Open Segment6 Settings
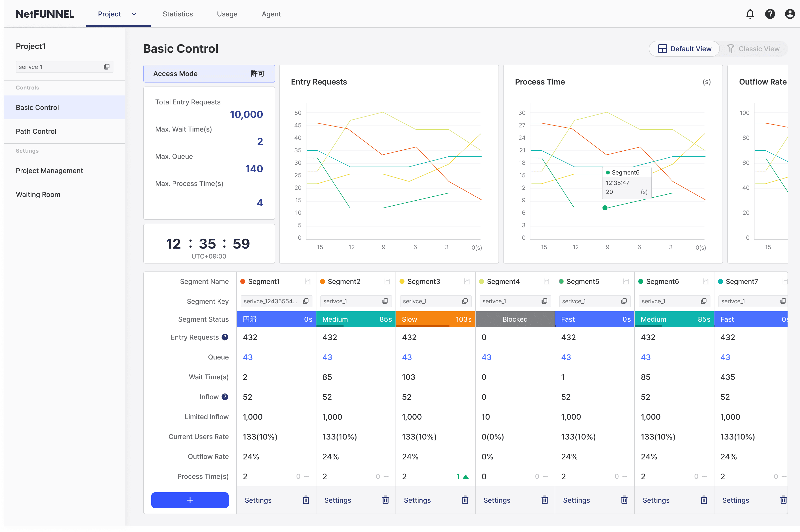The height and width of the screenshot is (532, 800). point(656,500)
